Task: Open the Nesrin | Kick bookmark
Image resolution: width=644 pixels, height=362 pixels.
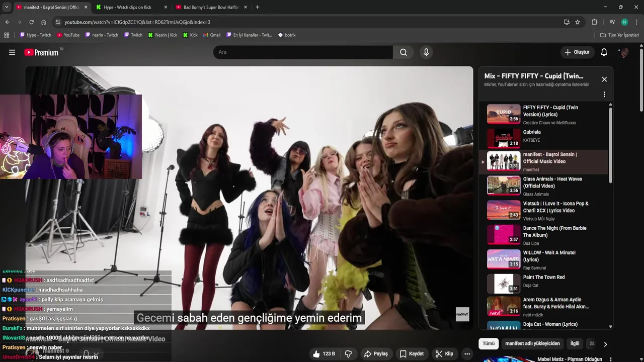Action: (x=163, y=35)
